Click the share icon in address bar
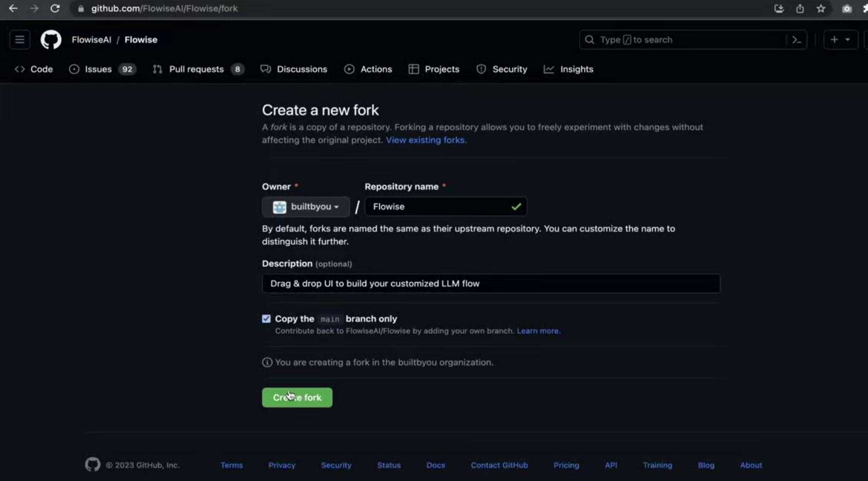This screenshot has height=481, width=868. pos(800,8)
